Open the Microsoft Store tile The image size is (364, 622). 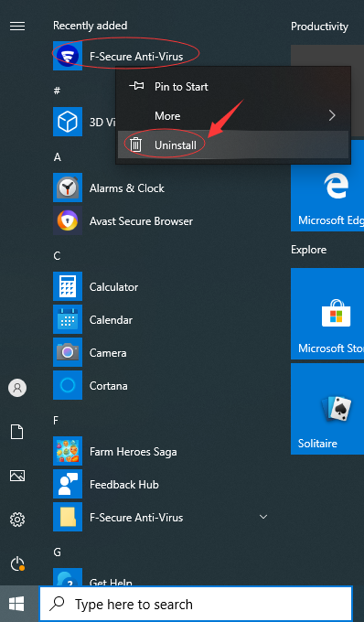coord(327,314)
